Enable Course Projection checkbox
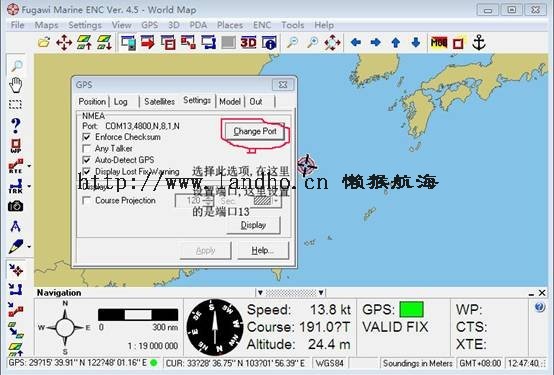 87,200
